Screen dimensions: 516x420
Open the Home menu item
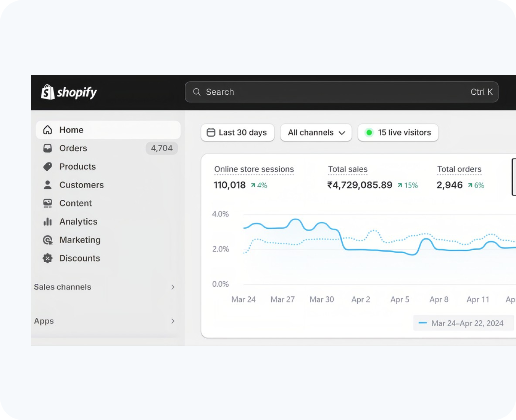(108, 130)
